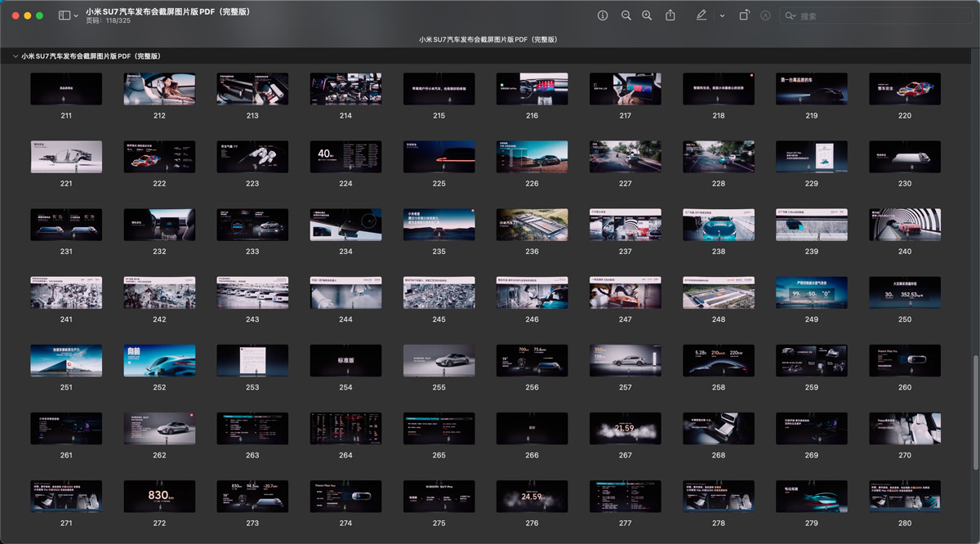Click the page number label 277
The image size is (980, 544).
(626, 523)
